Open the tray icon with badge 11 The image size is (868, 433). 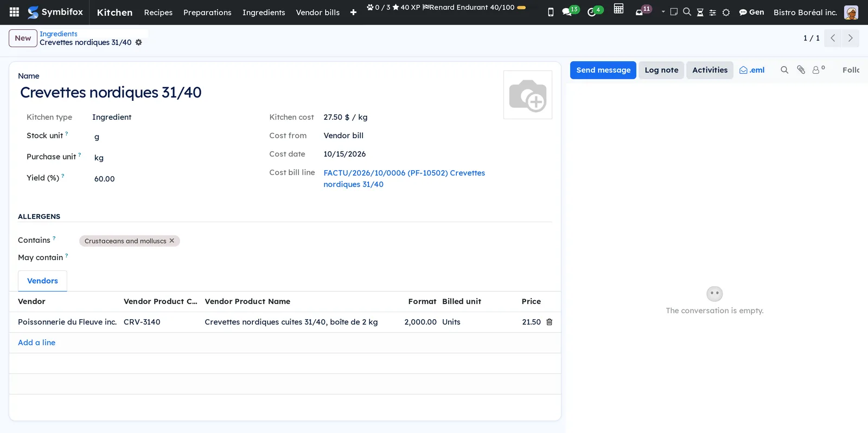pos(643,11)
